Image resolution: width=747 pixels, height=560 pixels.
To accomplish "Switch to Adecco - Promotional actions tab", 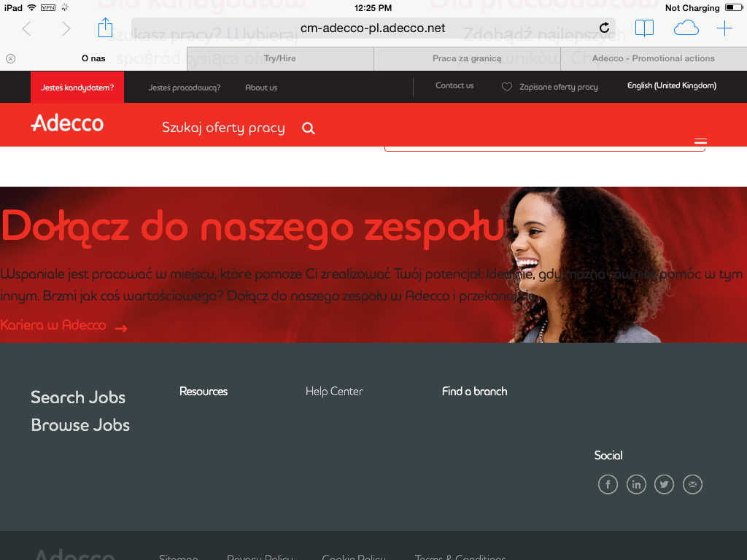I will 654,58.
